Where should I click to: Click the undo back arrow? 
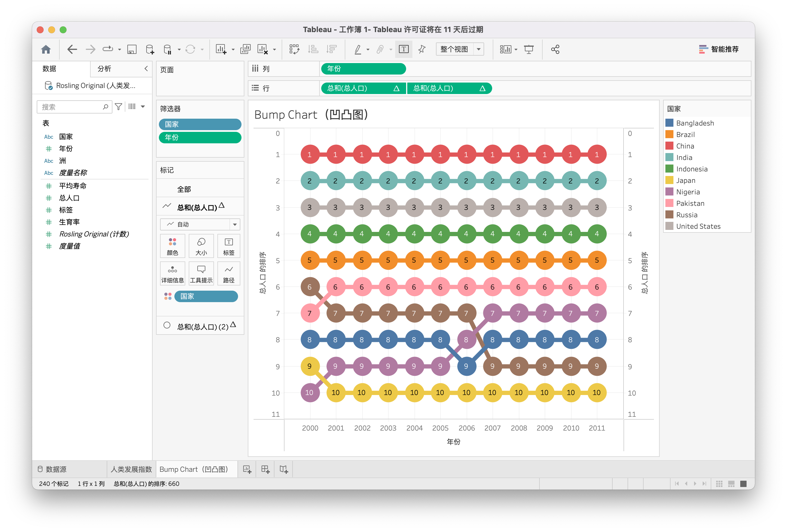[72, 49]
